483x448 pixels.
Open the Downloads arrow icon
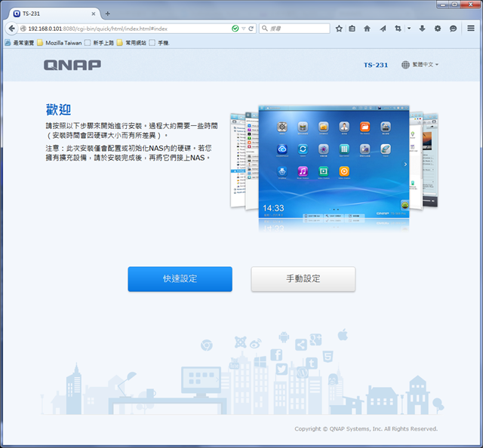click(x=422, y=29)
